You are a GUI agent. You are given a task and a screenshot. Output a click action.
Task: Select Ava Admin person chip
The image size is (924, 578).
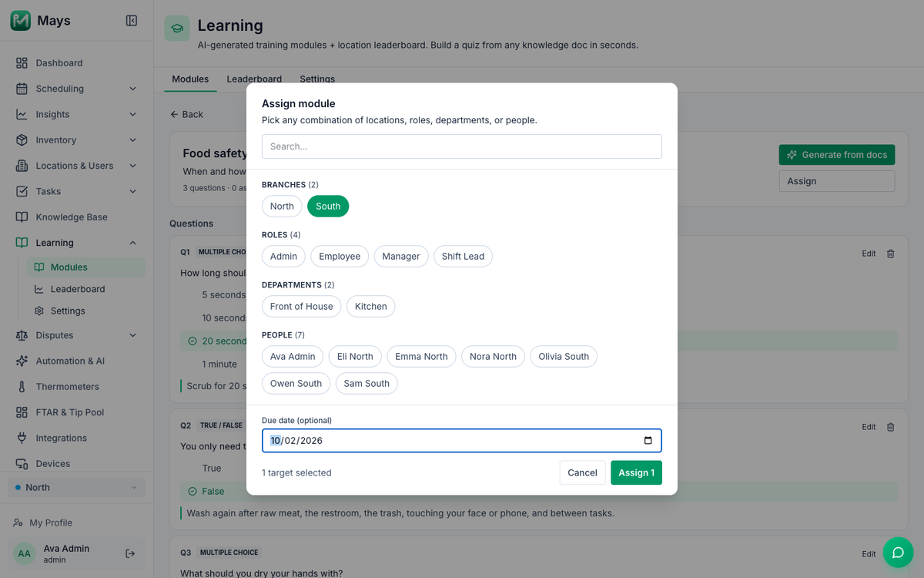pyautogui.click(x=293, y=357)
